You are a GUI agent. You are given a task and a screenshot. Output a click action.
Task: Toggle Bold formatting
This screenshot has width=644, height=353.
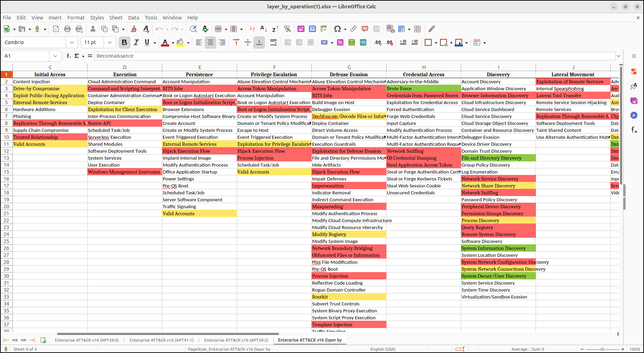[124, 42]
